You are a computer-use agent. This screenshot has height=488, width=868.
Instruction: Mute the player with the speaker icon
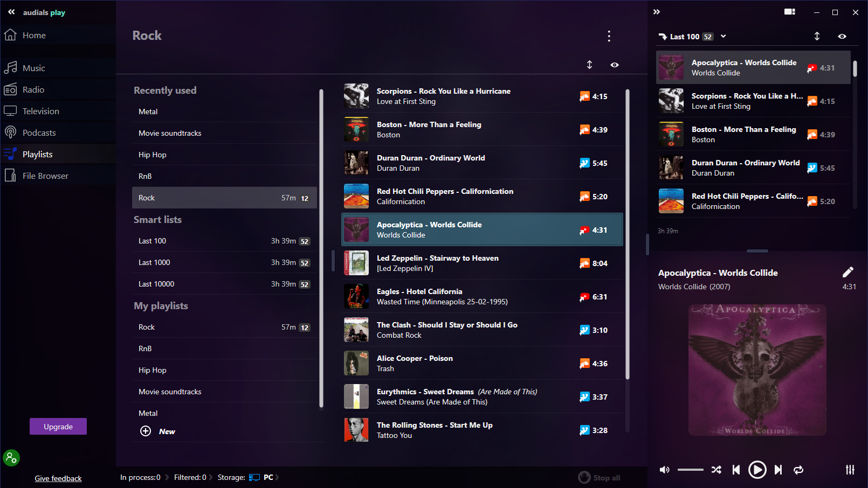click(665, 470)
